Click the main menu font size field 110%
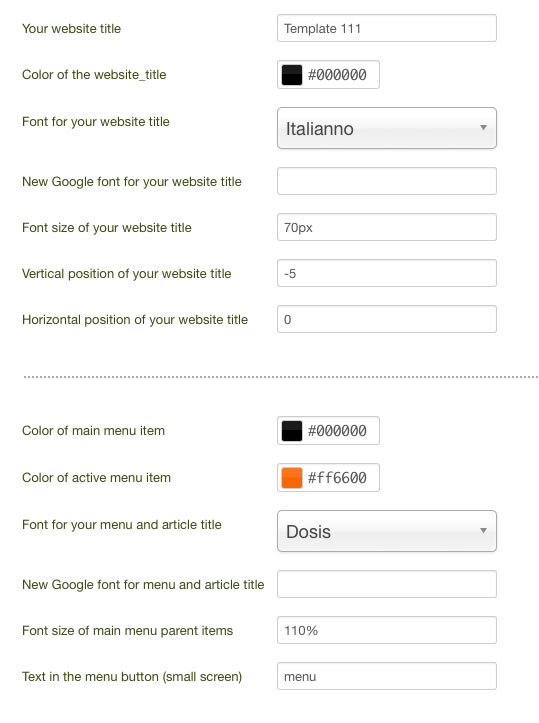The image size is (539, 723). (386, 630)
